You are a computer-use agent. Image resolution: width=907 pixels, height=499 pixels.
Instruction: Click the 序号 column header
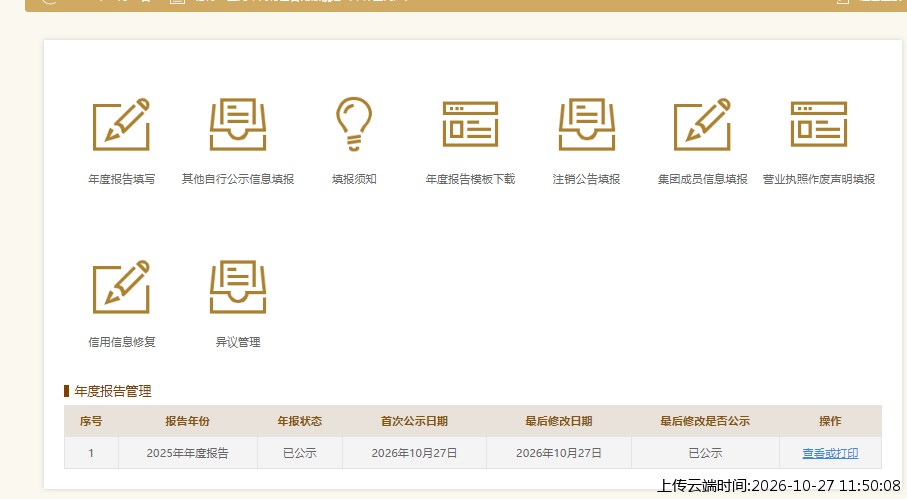click(x=91, y=422)
